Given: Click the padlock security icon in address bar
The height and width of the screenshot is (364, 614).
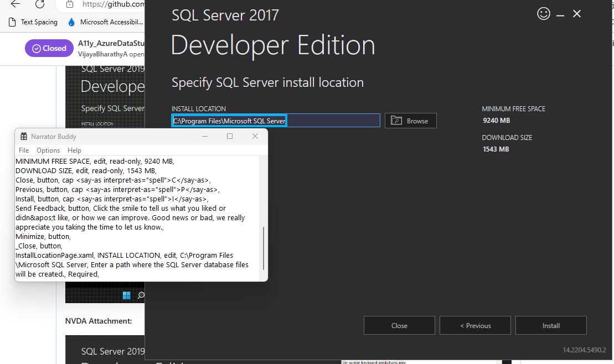Looking at the screenshot, I should pyautogui.click(x=69, y=3).
